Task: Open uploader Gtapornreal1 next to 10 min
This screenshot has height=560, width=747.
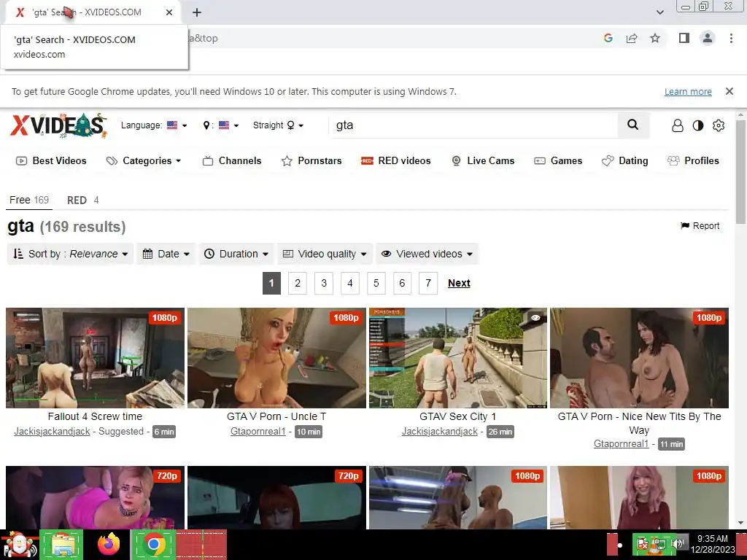Action: tap(258, 432)
